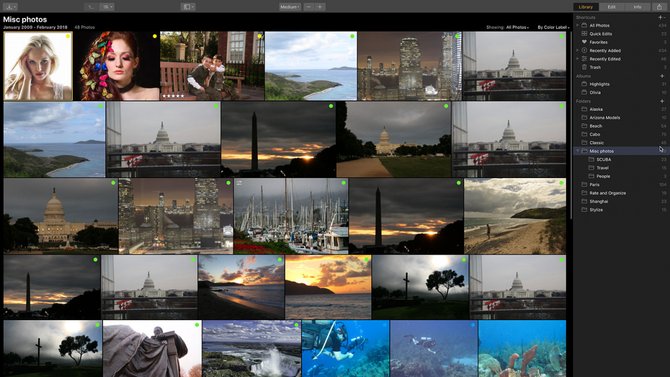670x377 pixels.
Task: Open the By Color Label sort dropdown
Action: click(553, 27)
